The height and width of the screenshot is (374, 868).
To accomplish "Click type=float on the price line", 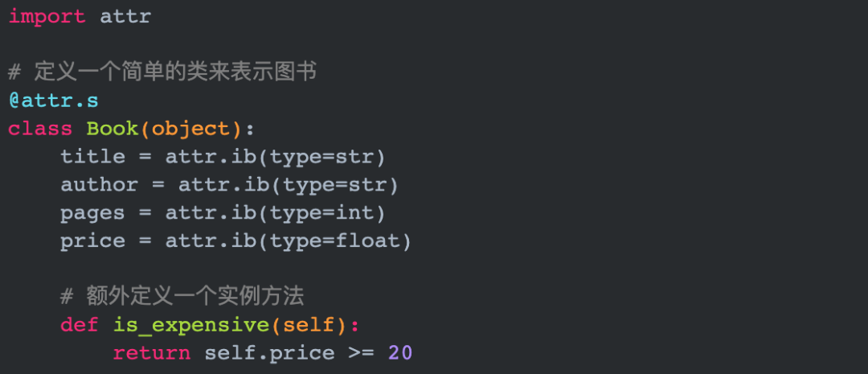I will [334, 241].
